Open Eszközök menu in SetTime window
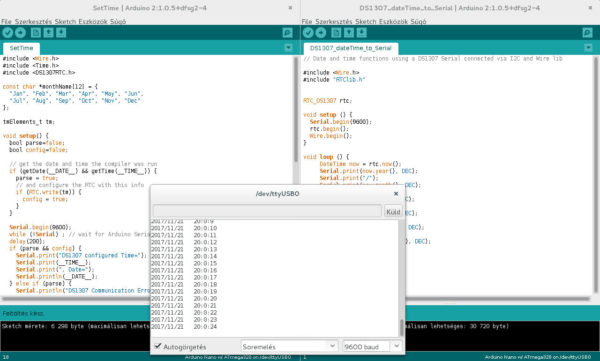600x361 pixels. click(x=93, y=21)
